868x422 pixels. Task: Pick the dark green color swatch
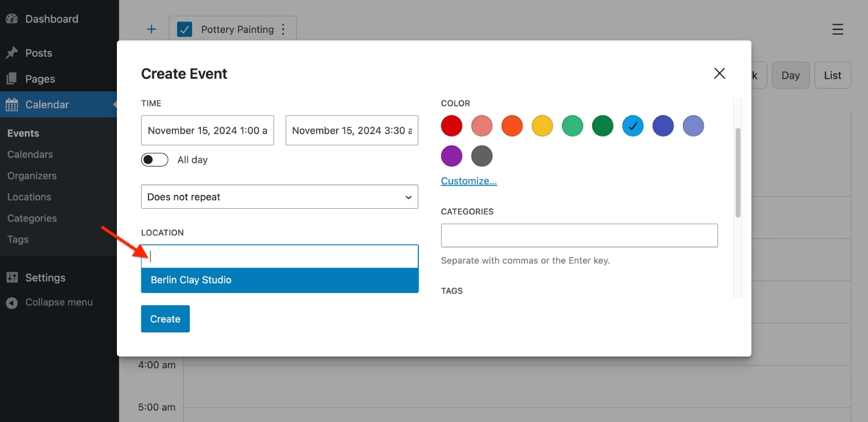click(x=602, y=125)
